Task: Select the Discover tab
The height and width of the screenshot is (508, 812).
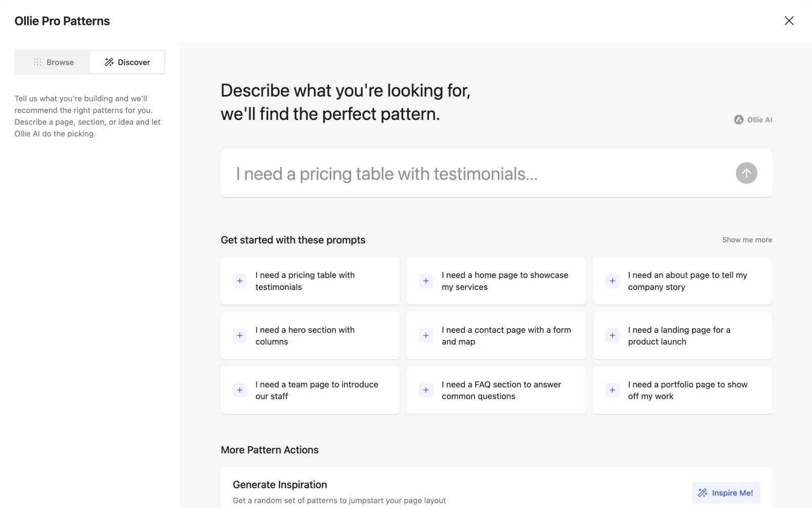Action: pyautogui.click(x=127, y=62)
